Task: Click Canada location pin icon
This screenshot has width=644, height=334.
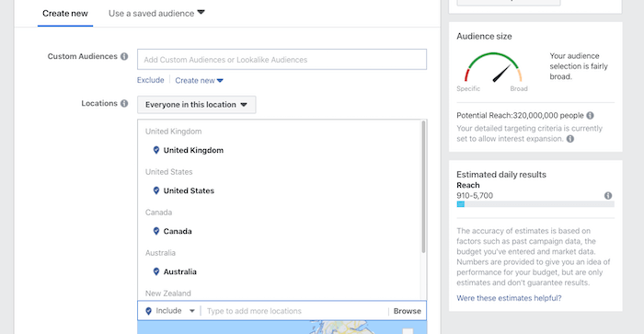Action: (x=156, y=231)
